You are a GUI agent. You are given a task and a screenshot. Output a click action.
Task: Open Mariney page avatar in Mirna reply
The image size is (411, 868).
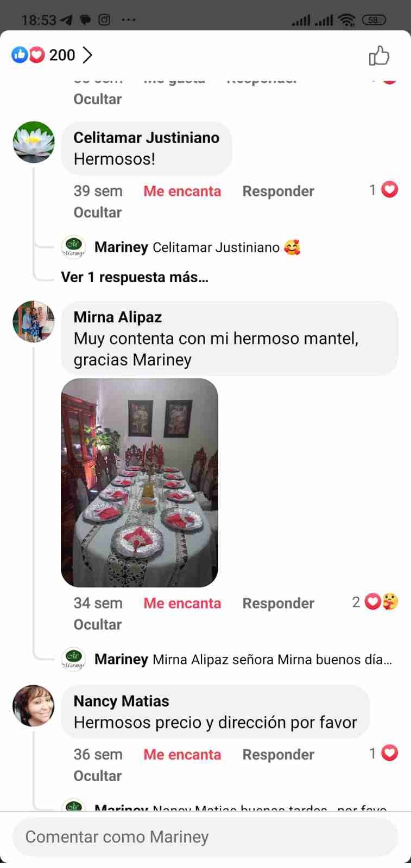click(73, 659)
